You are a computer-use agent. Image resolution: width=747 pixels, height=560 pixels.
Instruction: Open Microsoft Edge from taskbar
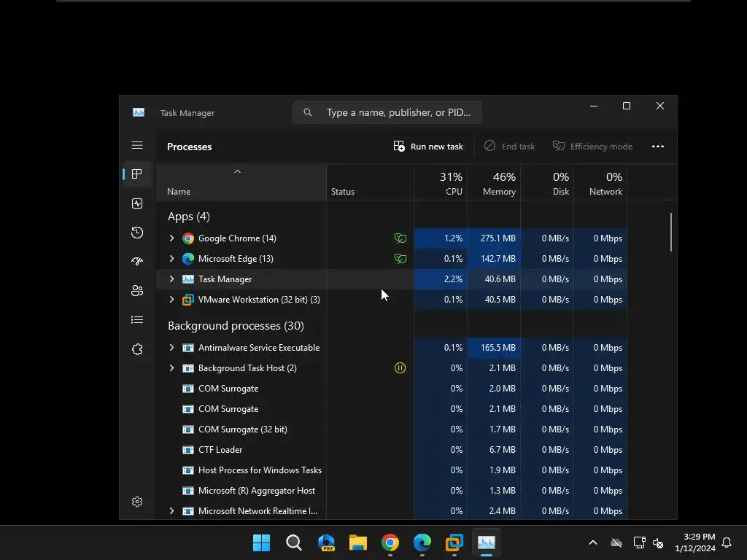pyautogui.click(x=422, y=542)
